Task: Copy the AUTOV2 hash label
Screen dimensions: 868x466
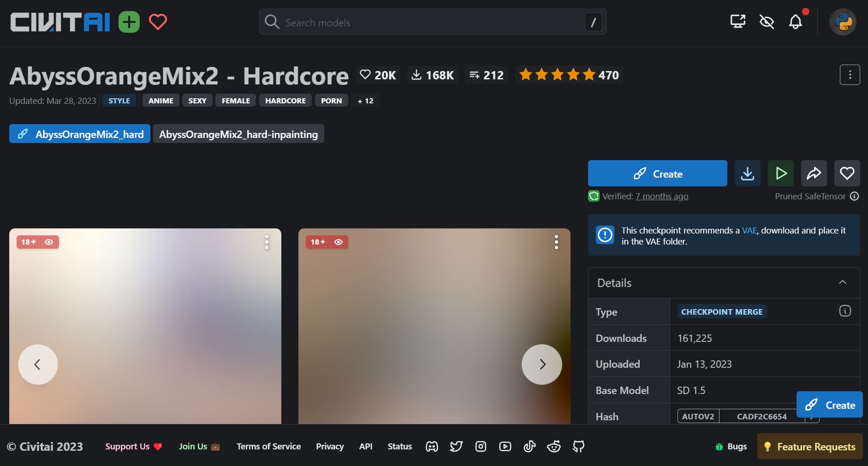Action: pos(698,416)
